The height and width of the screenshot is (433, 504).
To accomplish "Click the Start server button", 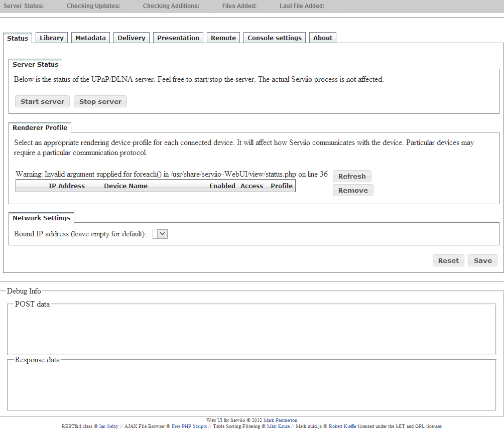I will [x=43, y=101].
